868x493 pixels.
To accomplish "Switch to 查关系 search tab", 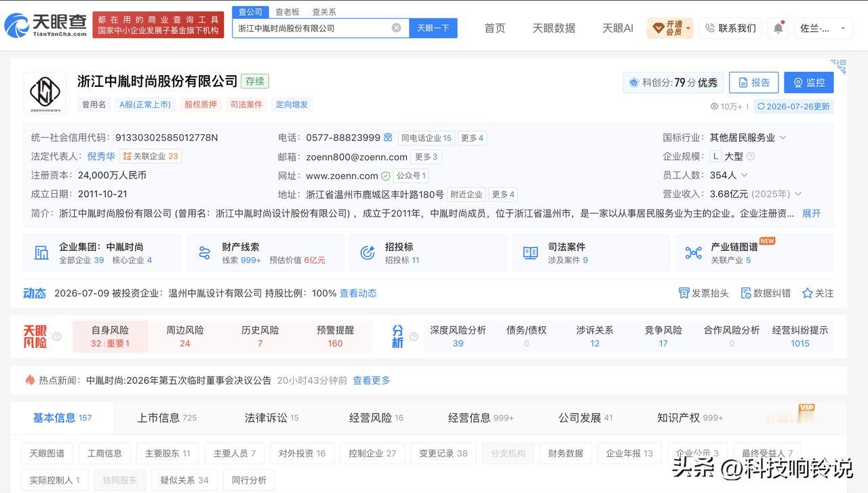I will pos(324,12).
